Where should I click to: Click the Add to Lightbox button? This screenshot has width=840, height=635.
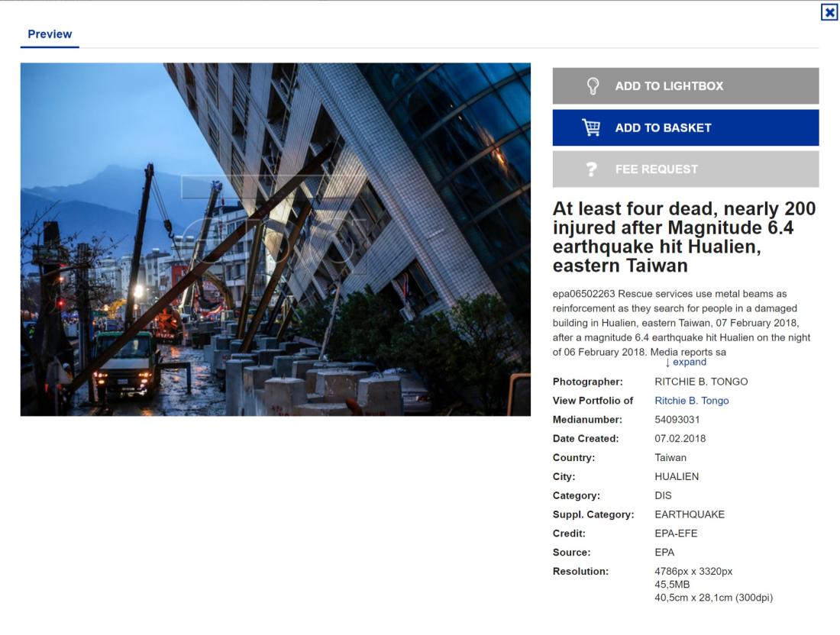(x=686, y=85)
